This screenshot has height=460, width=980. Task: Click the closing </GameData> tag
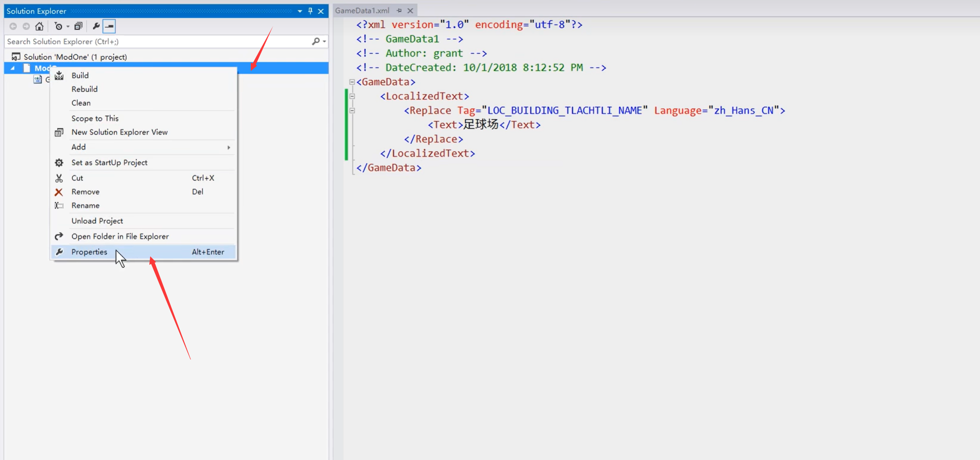point(389,167)
